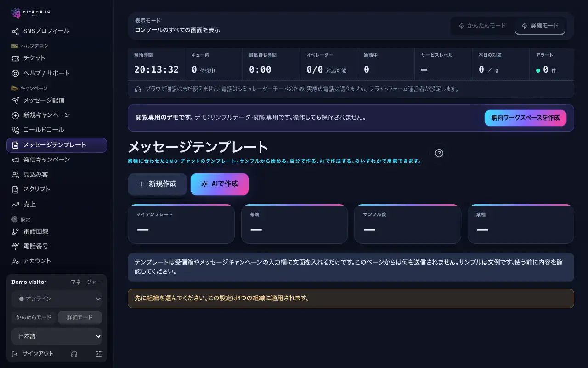Switch to かんたんモード in top bar
588x368 pixels.
click(482, 26)
